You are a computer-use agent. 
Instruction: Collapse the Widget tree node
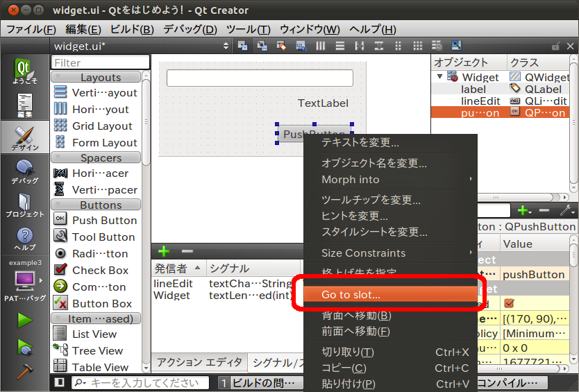(x=439, y=77)
